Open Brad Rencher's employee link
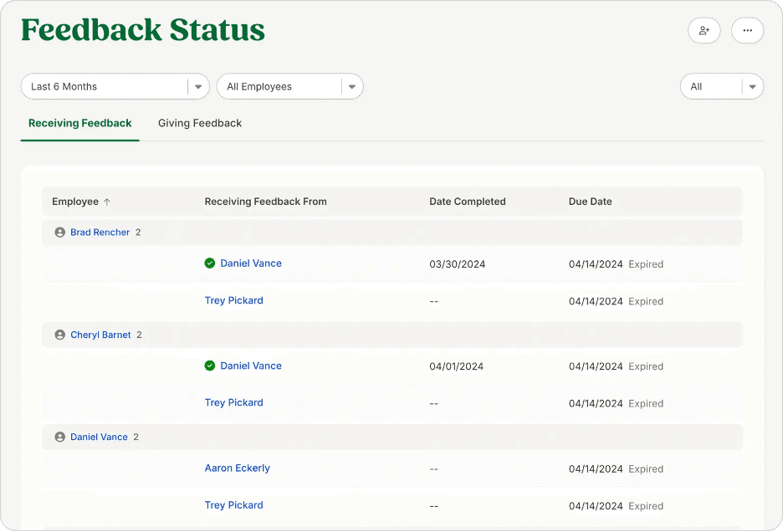 point(100,233)
